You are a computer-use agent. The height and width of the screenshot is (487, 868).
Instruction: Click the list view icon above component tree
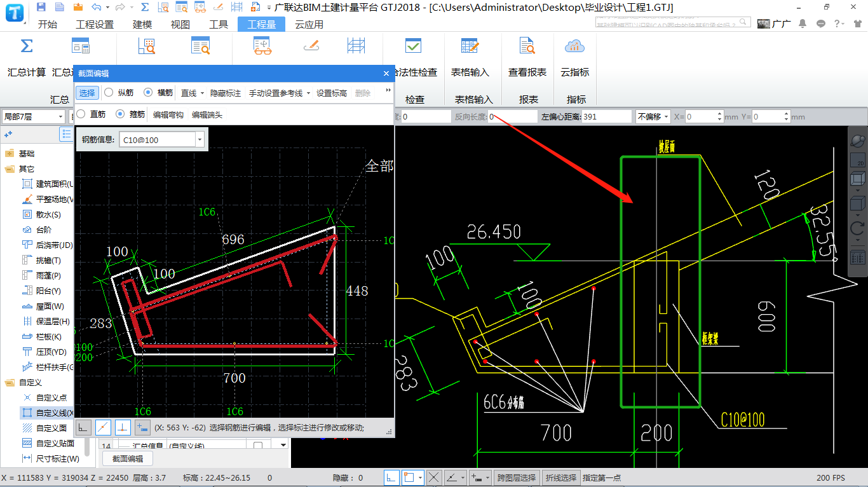point(66,134)
